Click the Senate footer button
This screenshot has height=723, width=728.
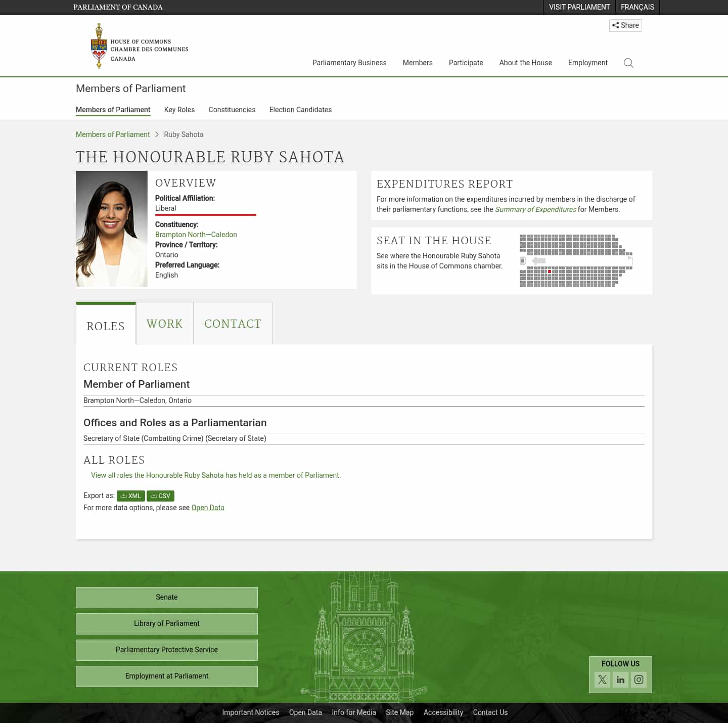point(166,597)
